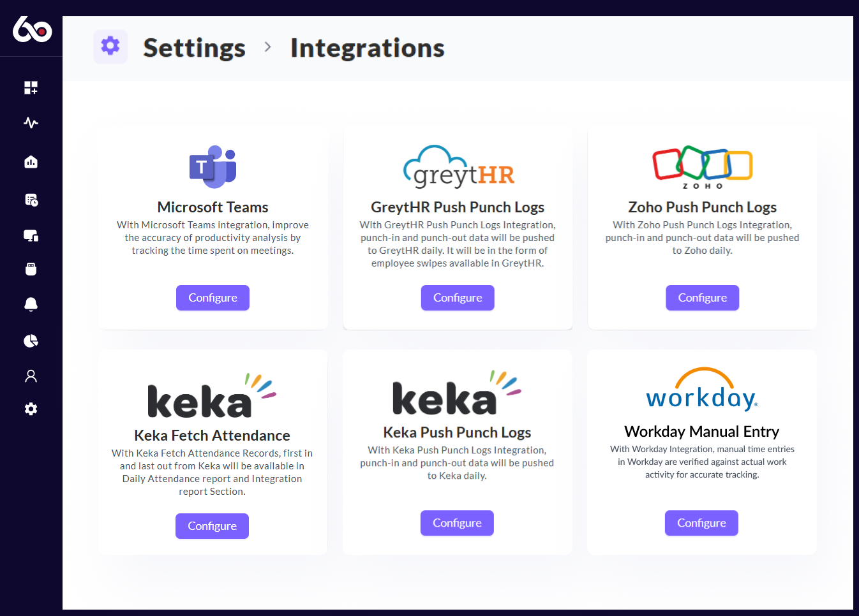
Task: Click the breadcrumb chevron between Settings and Integrations
Action: pos(268,47)
